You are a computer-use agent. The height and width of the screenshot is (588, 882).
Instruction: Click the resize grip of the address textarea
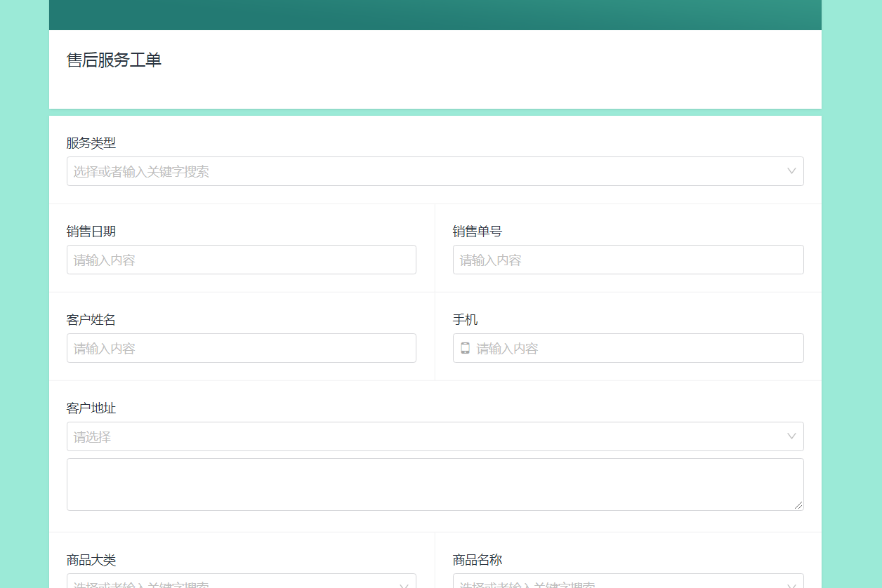[x=798, y=505]
